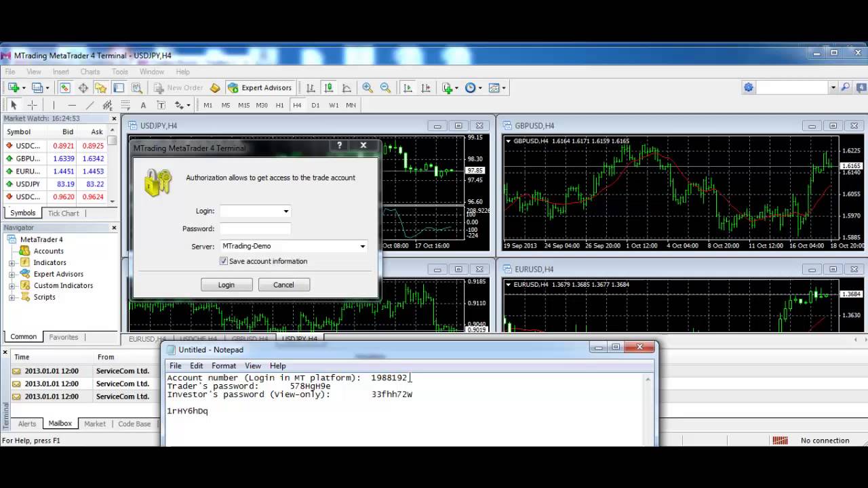The width and height of the screenshot is (868, 488).
Task: Select the Crosshair tool
Action: click(x=32, y=105)
